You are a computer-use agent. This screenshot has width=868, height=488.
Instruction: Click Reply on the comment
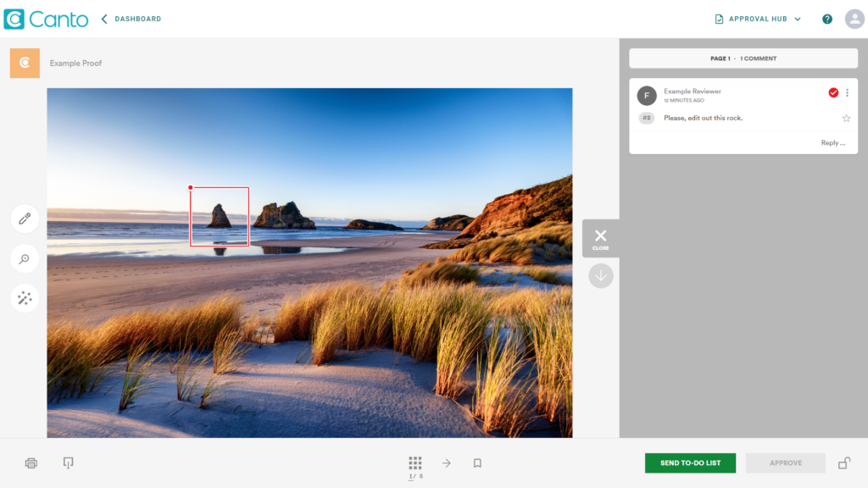(x=832, y=143)
